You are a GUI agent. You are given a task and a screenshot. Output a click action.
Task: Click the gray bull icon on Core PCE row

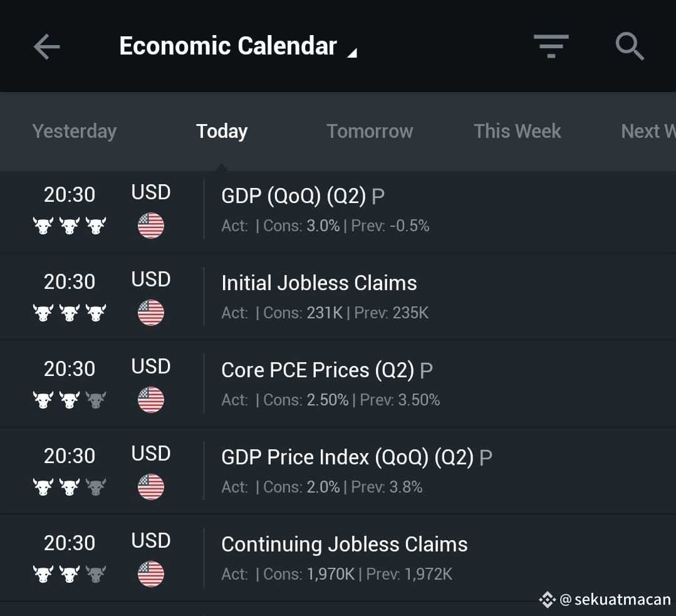pyautogui.click(x=96, y=400)
